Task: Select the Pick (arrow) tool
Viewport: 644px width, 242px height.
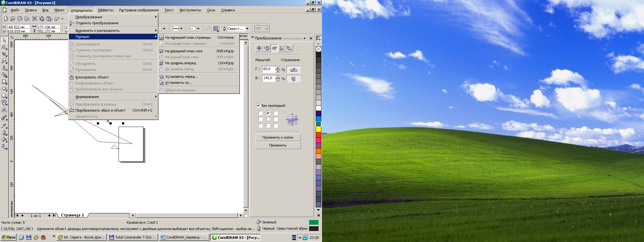Action: 4,40
